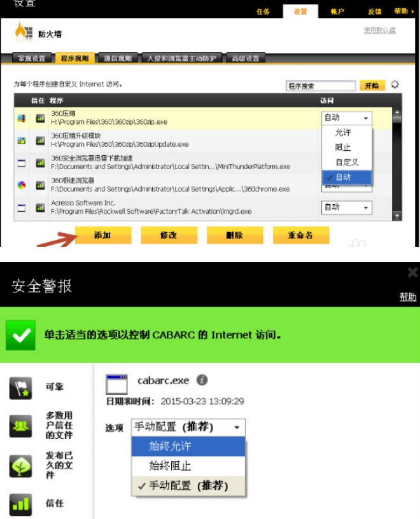Click the 帮助 link in 安全警报

pos(408,296)
